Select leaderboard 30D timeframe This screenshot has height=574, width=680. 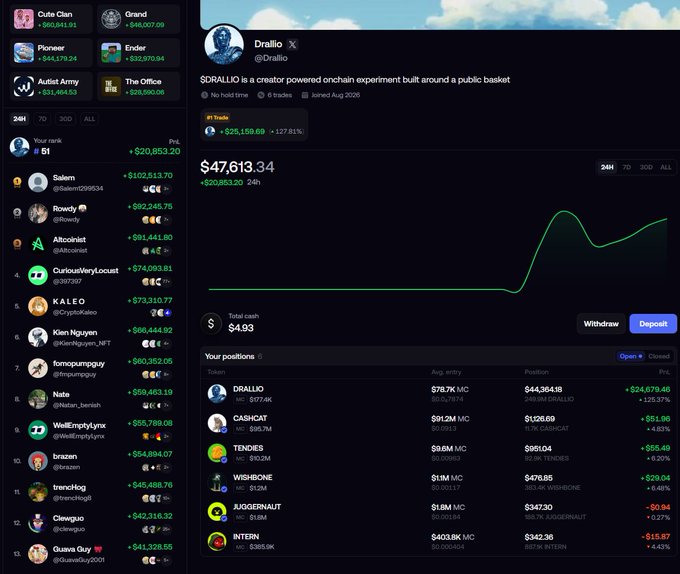[x=65, y=119]
